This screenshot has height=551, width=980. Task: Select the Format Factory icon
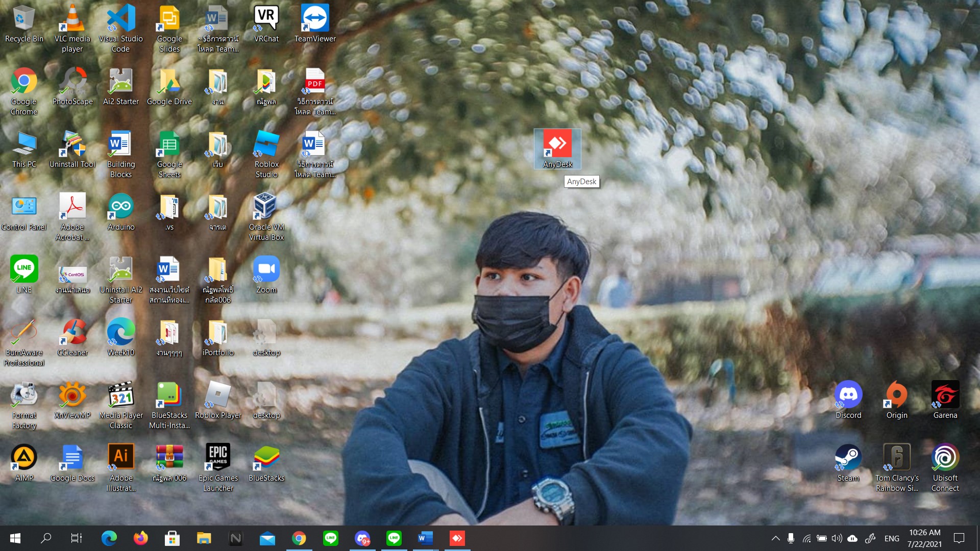(24, 406)
